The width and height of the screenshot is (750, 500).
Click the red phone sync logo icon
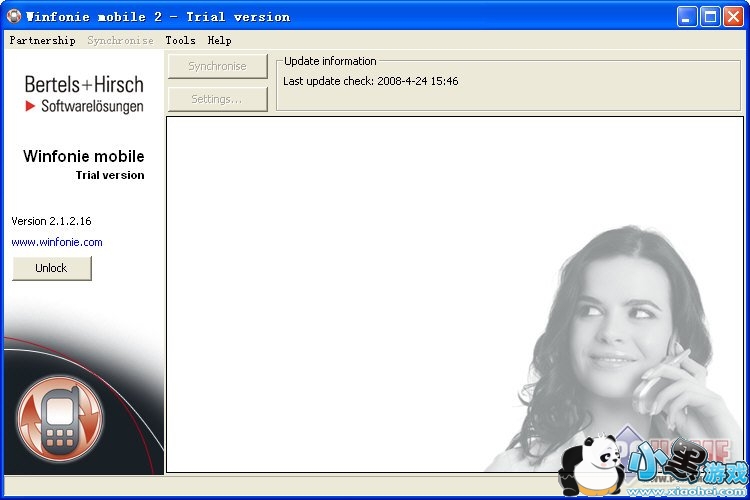click(60, 417)
